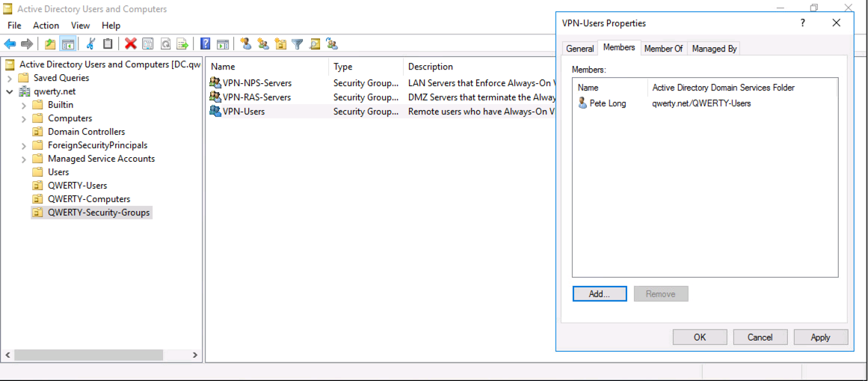Click Cancel in VPN-Users Properties
This screenshot has width=868, height=381.
click(760, 337)
